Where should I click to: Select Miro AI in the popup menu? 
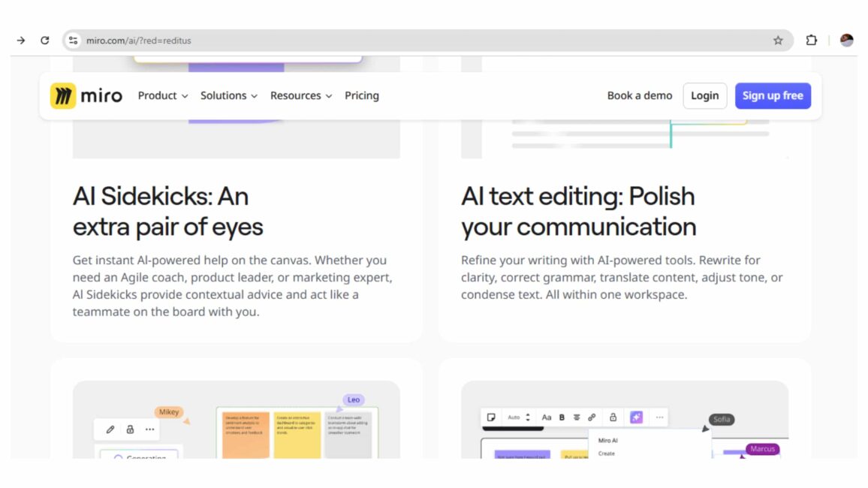point(607,441)
